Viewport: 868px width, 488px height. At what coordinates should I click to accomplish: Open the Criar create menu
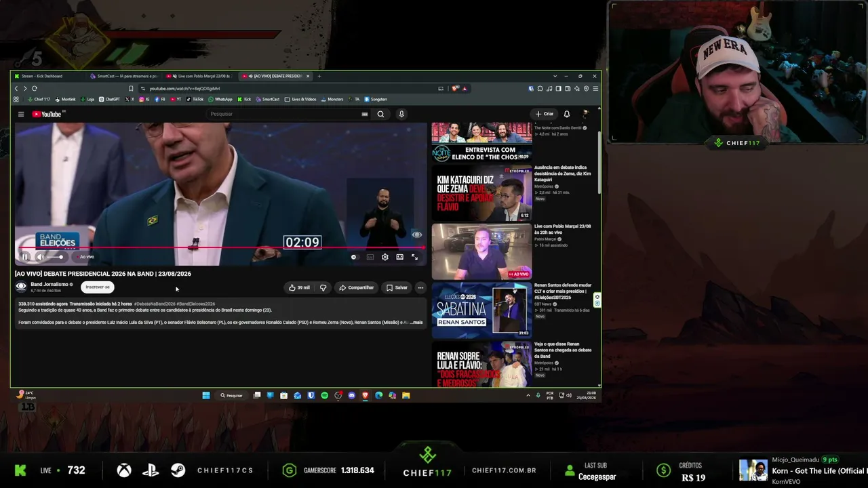point(545,114)
